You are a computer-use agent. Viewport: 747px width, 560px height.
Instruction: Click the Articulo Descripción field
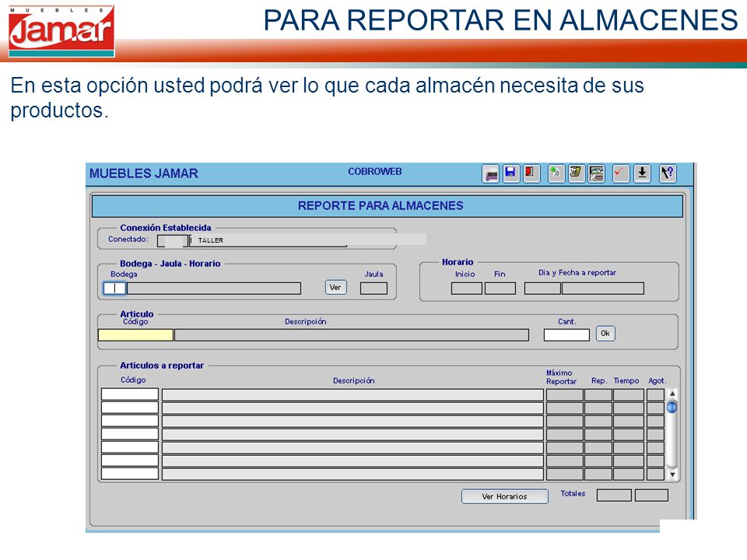(352, 334)
